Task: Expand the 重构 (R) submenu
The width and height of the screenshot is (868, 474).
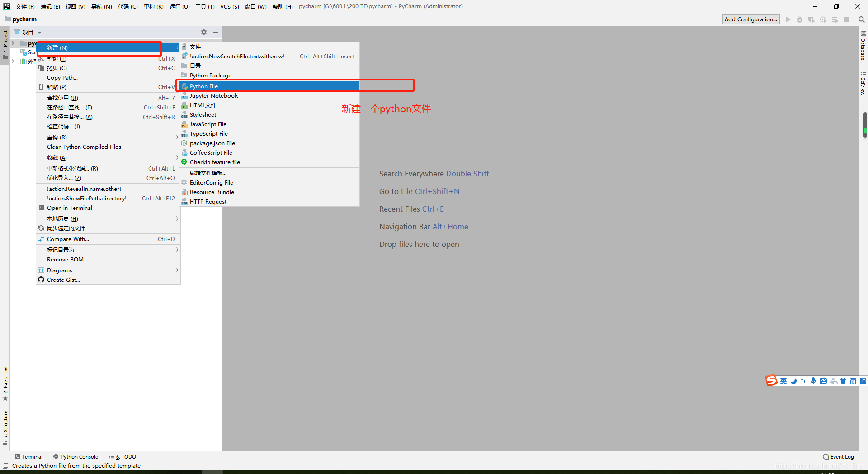Action: click(108, 137)
